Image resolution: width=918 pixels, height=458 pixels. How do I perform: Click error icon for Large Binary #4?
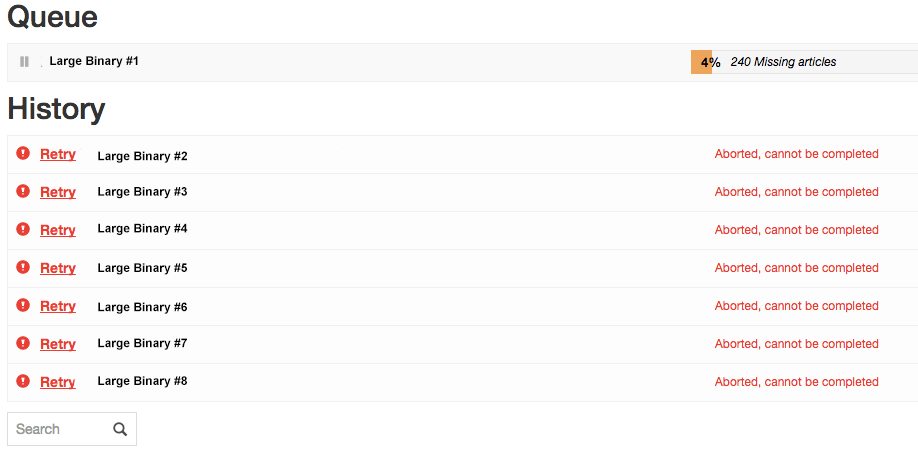coord(23,229)
